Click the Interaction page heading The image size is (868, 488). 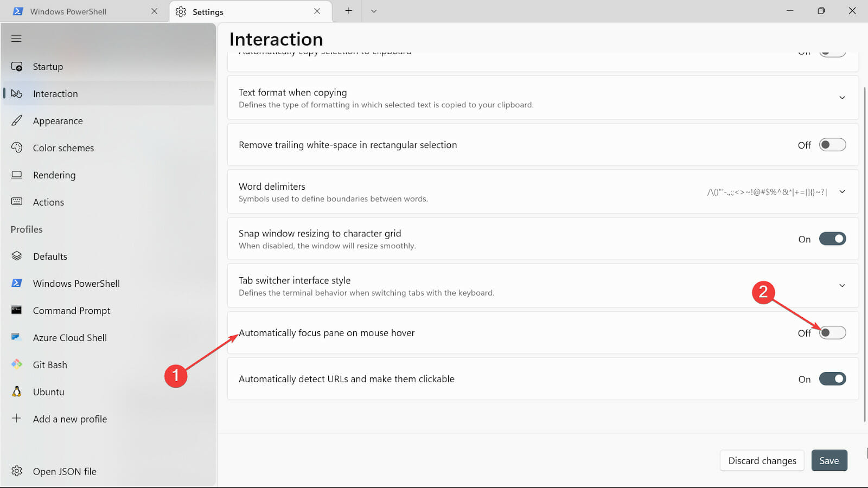click(276, 39)
